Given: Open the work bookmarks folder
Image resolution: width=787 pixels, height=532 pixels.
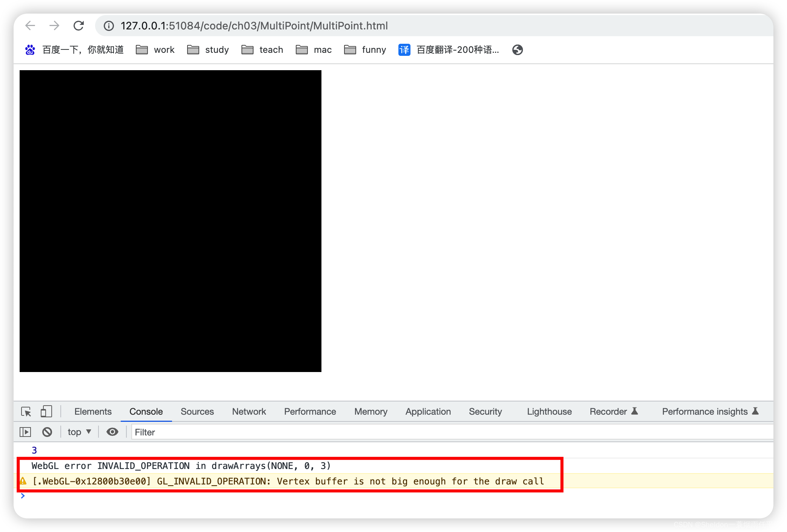Looking at the screenshot, I should point(155,50).
